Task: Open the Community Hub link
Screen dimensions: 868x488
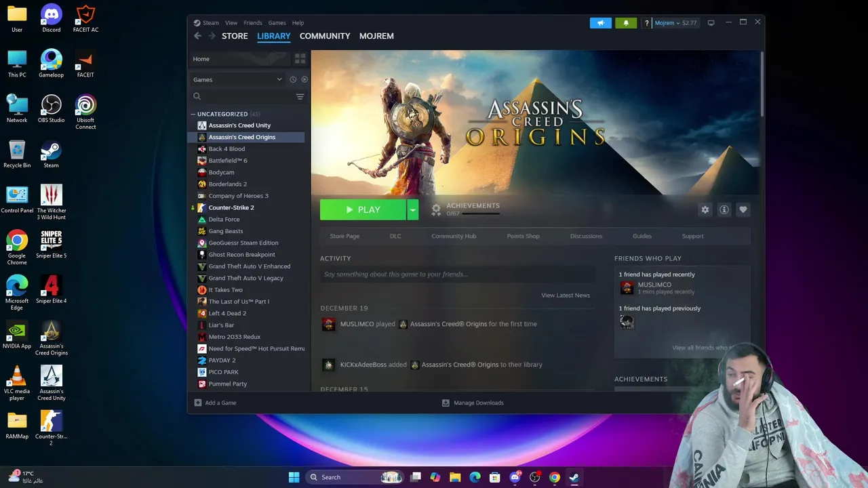Action: pyautogui.click(x=454, y=236)
